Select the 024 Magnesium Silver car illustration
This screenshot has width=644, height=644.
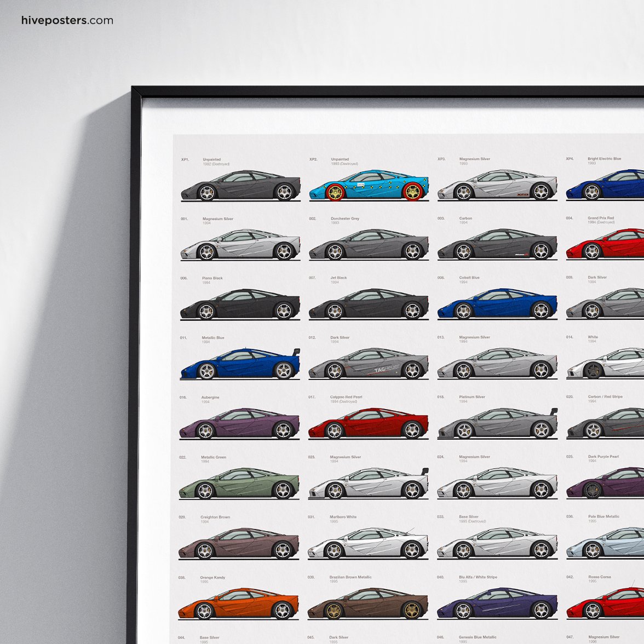[497, 483]
